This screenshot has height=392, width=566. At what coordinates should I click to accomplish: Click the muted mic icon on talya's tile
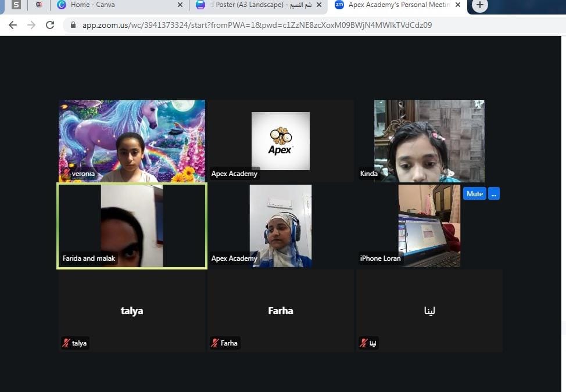click(x=66, y=343)
